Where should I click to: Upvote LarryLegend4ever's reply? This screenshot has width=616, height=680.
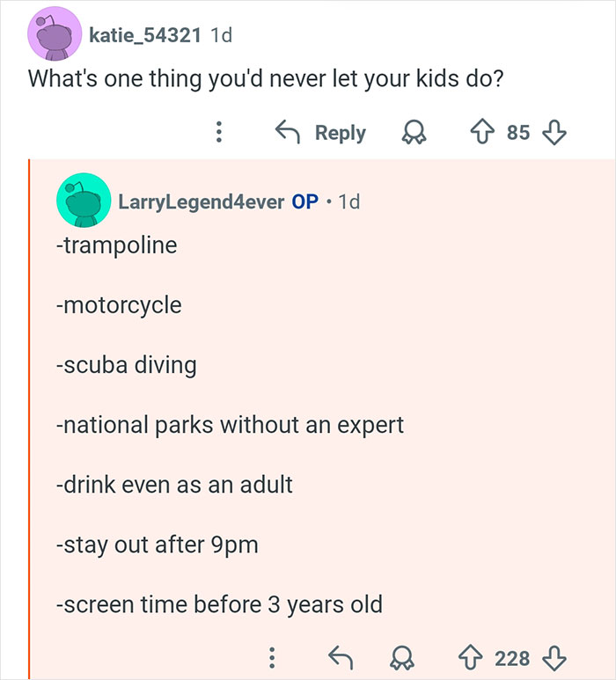coord(473,657)
